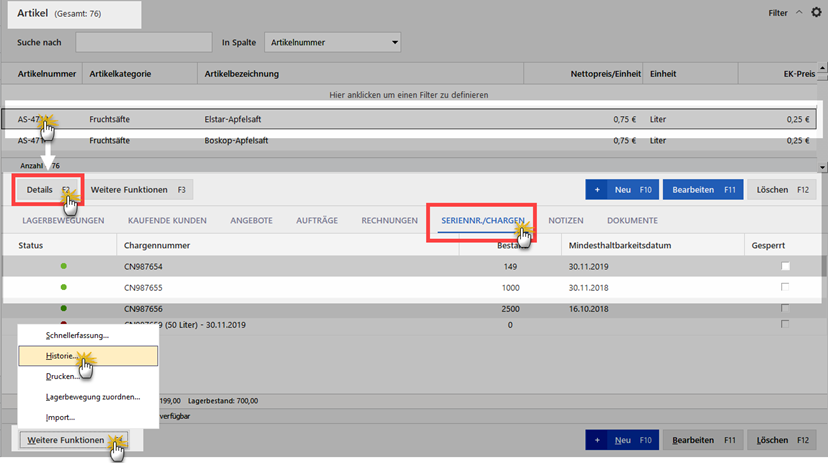Choose Lagerbewegung zuordnen... menu entry
The height and width of the screenshot is (463, 828).
pyautogui.click(x=88, y=397)
